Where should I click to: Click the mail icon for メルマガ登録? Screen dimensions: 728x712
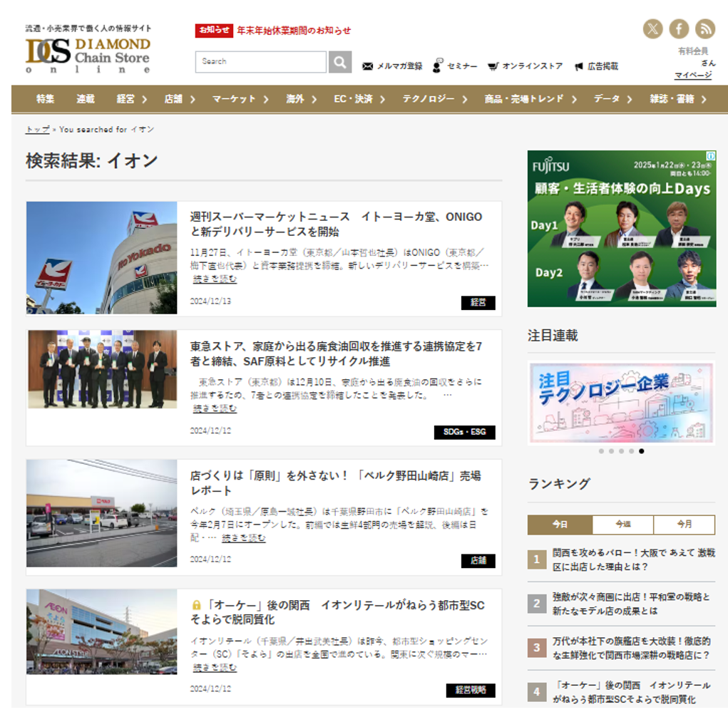[x=368, y=66]
